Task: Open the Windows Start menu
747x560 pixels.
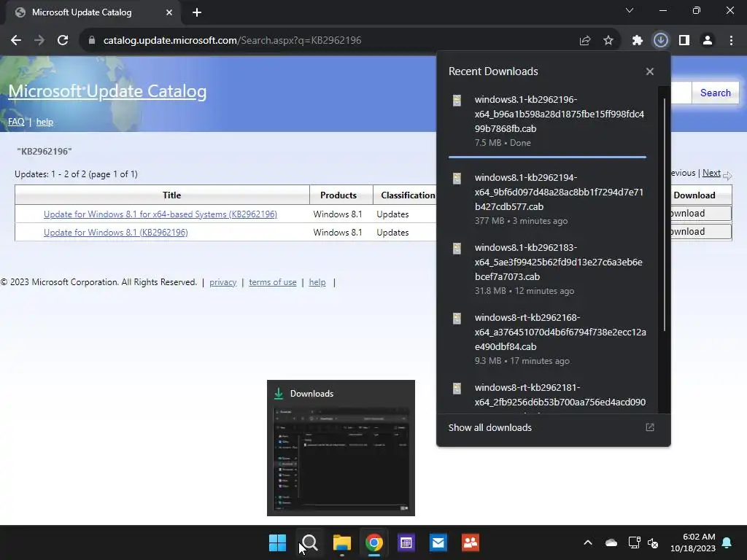Action: (277, 542)
